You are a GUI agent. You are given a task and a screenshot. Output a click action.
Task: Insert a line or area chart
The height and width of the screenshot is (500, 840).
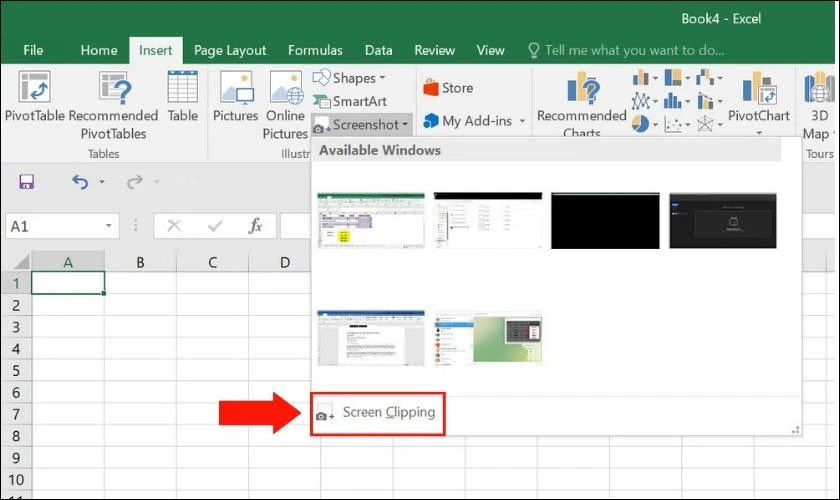644,101
